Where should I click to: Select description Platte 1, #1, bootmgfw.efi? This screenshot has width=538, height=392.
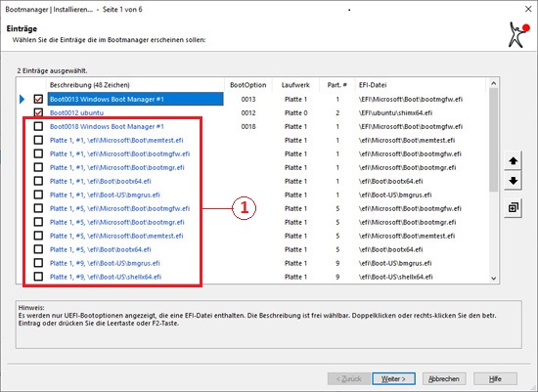point(119,154)
